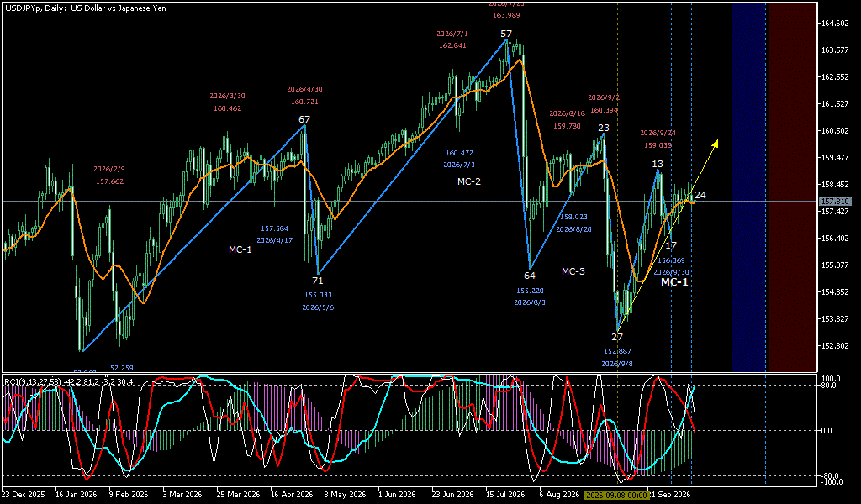Screen dimensions: 861x504
Task: Select the "163.989" peak price label
Action: click(505, 15)
